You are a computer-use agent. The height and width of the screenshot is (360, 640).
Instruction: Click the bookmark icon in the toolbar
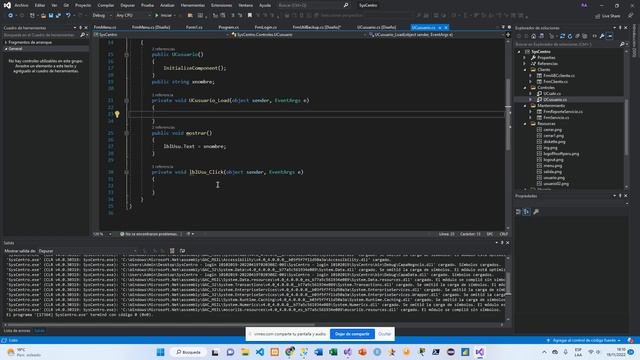250,16
